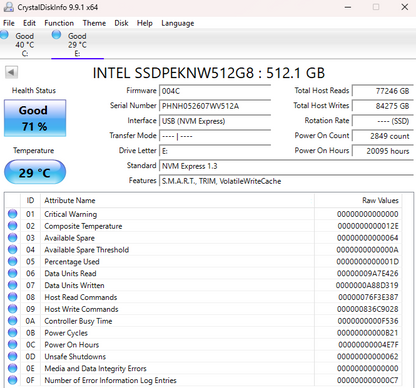Screen dimensions: 416x388
Task: Click status orb of Data Units Read row
Action: coord(12,273)
